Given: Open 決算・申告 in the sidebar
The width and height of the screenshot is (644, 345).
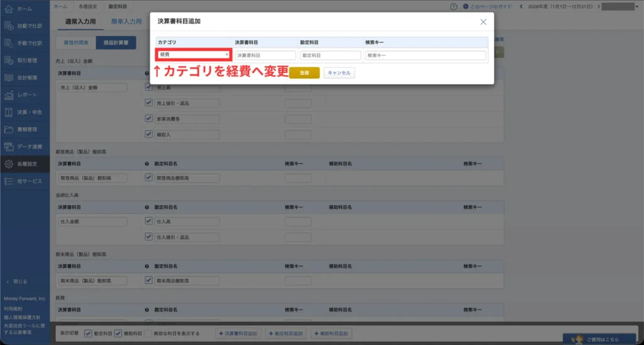Looking at the screenshot, I should 25,112.
